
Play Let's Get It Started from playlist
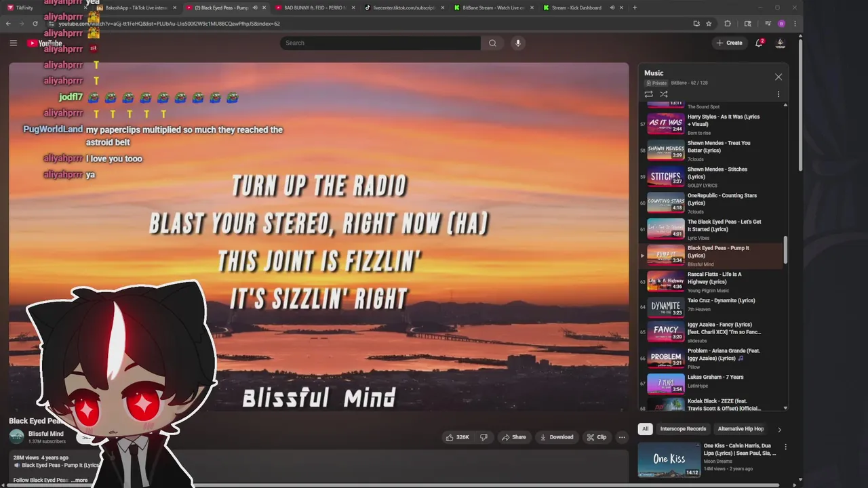point(712,230)
